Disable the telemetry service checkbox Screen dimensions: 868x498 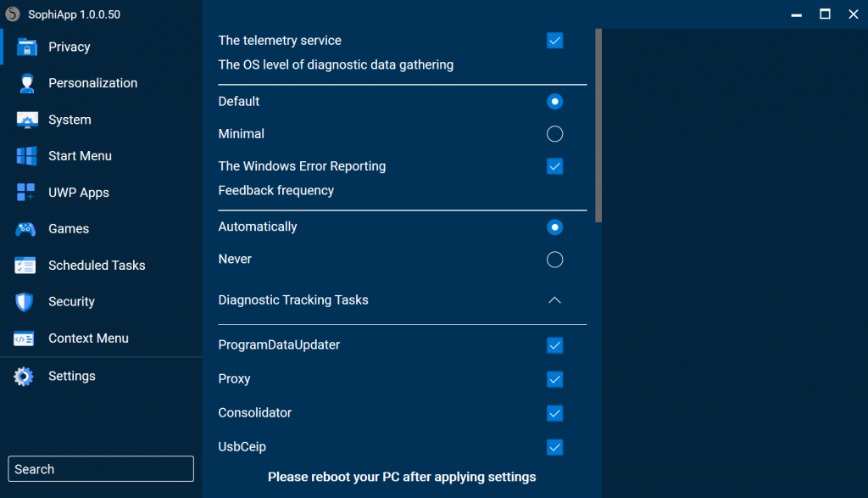[x=554, y=40]
